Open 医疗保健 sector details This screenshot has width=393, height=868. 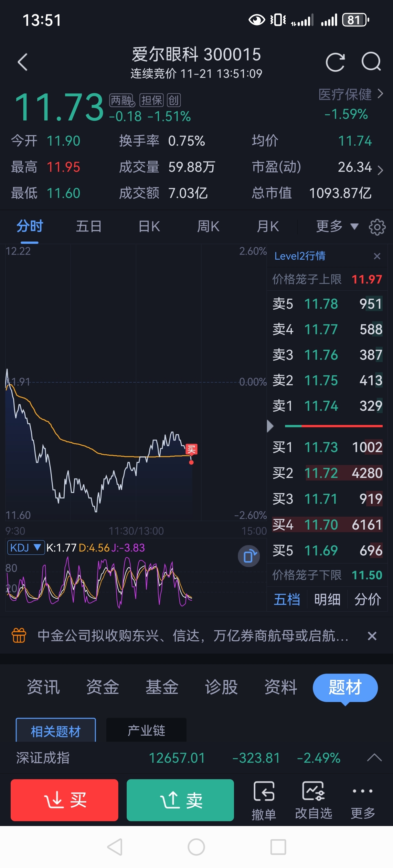coord(351,95)
